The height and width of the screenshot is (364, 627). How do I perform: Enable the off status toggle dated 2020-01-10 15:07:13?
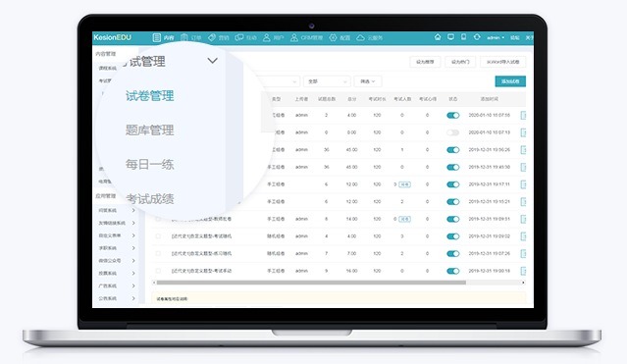[453, 132]
